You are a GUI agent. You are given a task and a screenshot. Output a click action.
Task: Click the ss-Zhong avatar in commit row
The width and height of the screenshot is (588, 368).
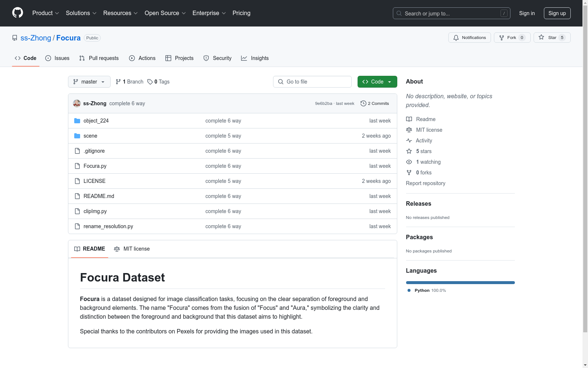[77, 103]
